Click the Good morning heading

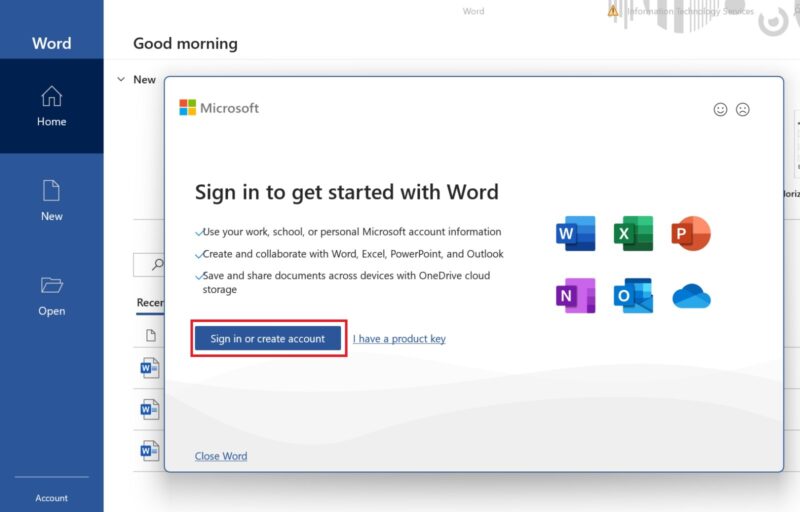click(185, 44)
